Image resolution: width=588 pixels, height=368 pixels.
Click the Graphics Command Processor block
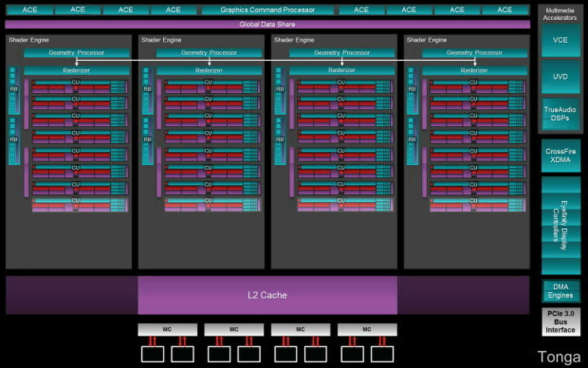click(x=267, y=10)
